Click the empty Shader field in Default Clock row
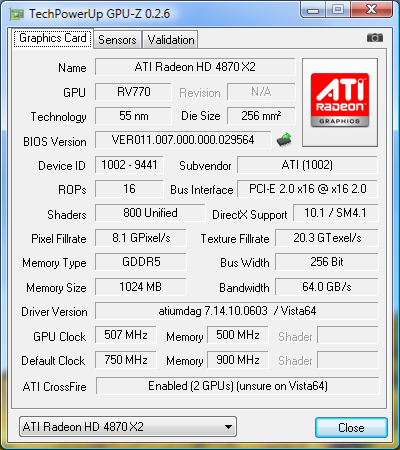 348,360
